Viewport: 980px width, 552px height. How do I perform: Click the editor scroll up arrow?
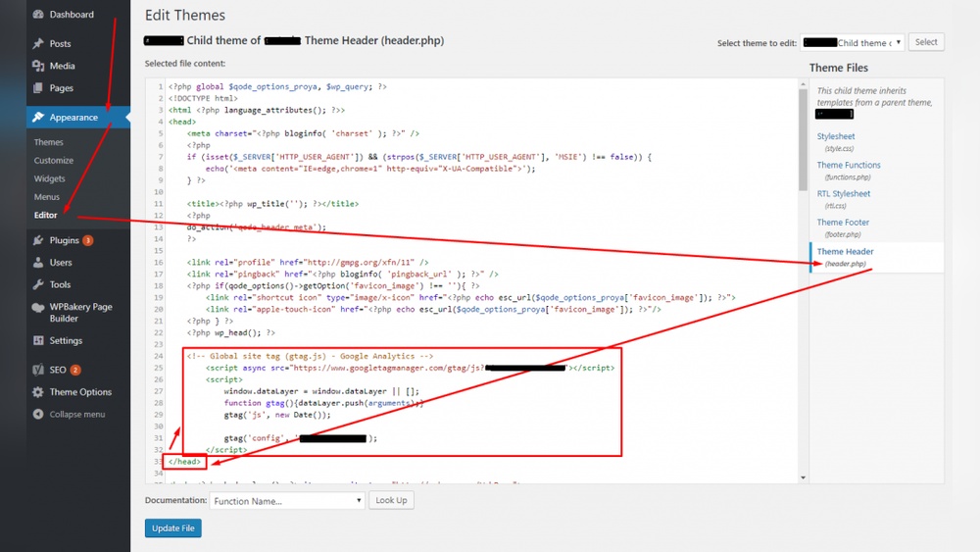click(804, 83)
